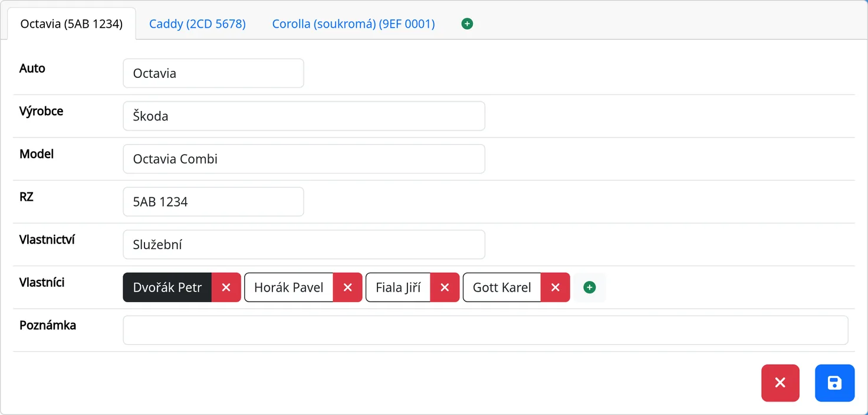Select owner Fiala Jiří
Viewport: 868px width, 415px height.
[x=398, y=287]
